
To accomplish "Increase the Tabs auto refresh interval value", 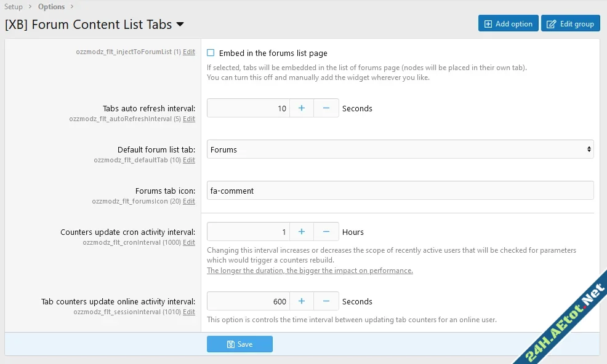I will click(x=302, y=108).
